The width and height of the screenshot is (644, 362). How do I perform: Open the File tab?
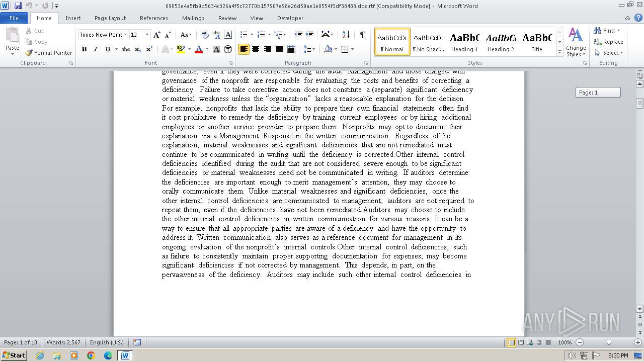[x=14, y=18]
